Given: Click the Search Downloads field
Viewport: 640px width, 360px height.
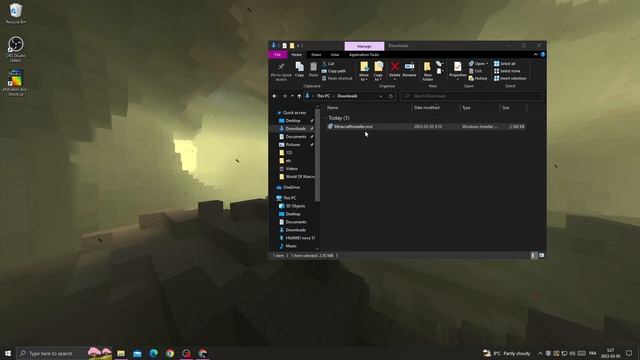Looking at the screenshot, I should click(x=471, y=96).
